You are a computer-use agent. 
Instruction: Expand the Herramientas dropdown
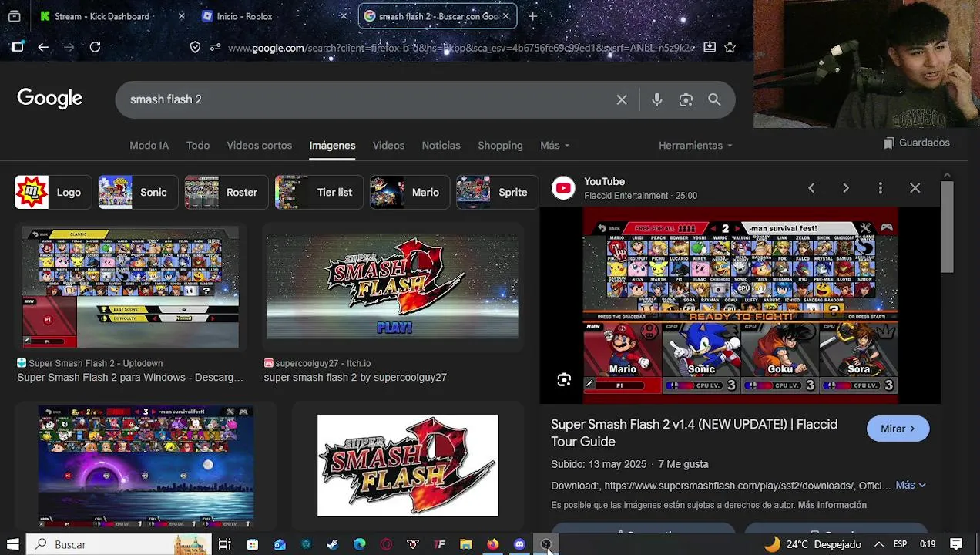(695, 145)
